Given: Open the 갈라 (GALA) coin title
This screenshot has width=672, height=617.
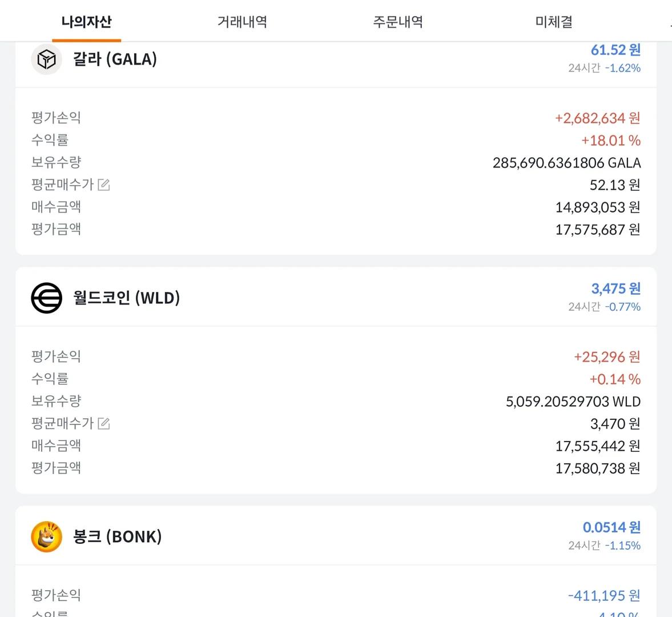Looking at the screenshot, I should pyautogui.click(x=115, y=59).
